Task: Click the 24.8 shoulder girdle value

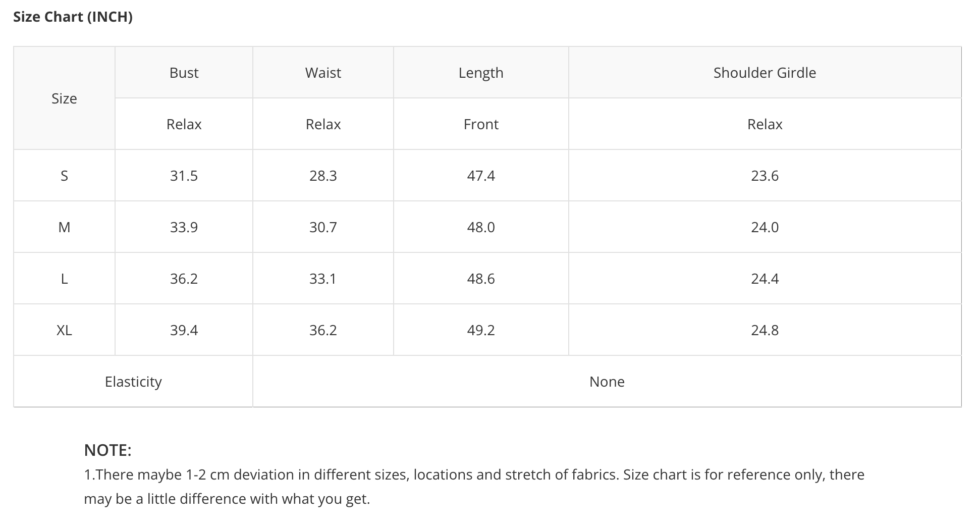Action: [765, 330]
